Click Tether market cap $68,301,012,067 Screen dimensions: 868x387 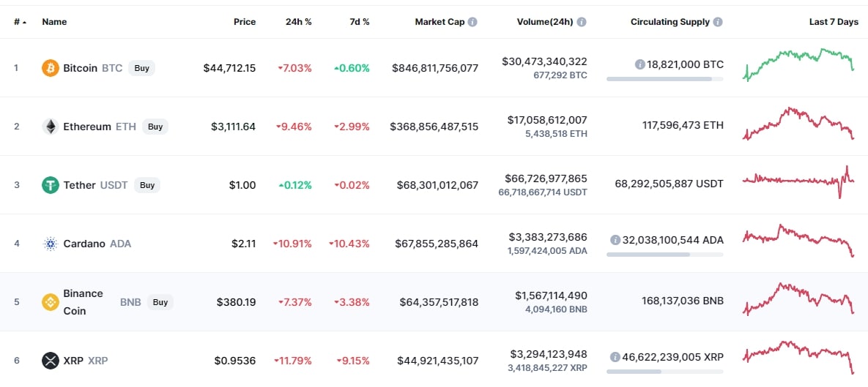438,185
